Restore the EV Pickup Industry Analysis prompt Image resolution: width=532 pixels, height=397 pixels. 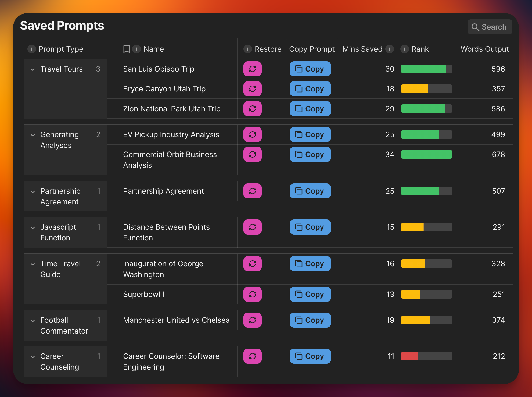252,134
